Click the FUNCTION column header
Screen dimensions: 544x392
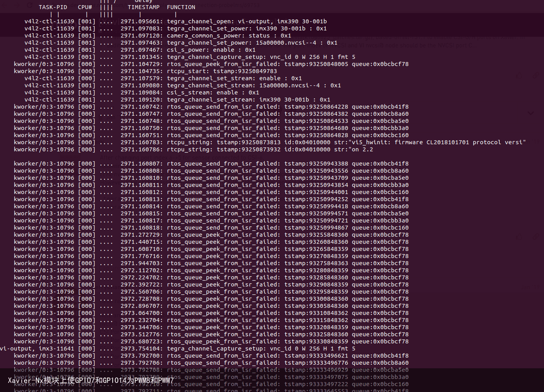(x=181, y=7)
